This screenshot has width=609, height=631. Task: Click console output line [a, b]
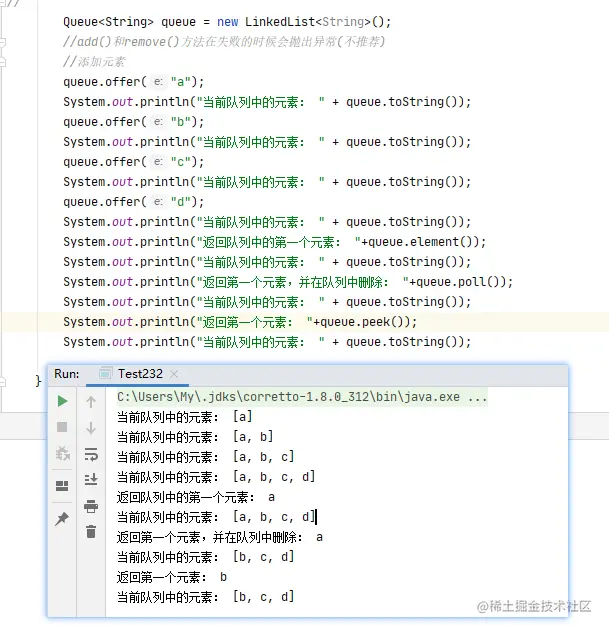(x=195, y=437)
